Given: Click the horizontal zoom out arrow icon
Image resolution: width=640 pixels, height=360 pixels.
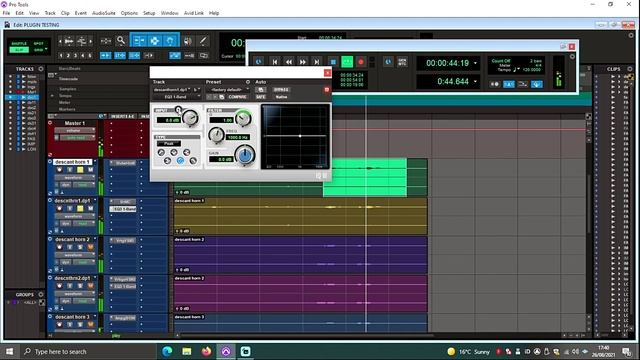Looking at the screenshot, I should click(60, 41).
